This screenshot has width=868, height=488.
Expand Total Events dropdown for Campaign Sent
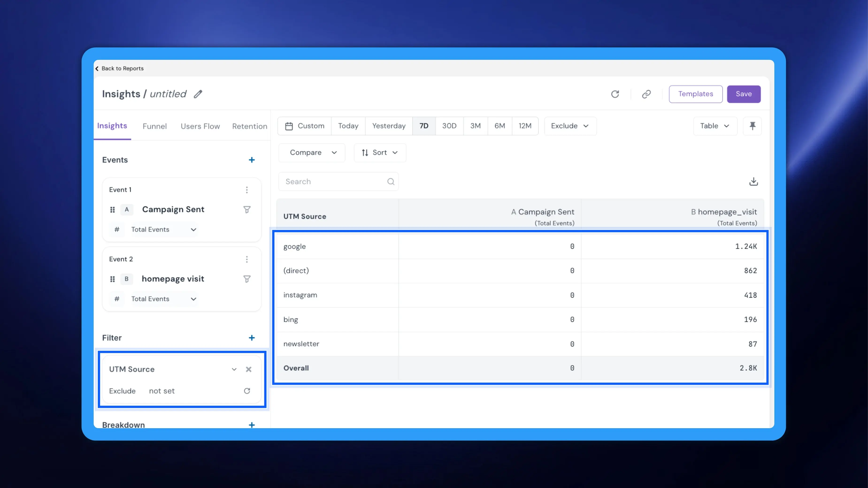(164, 230)
